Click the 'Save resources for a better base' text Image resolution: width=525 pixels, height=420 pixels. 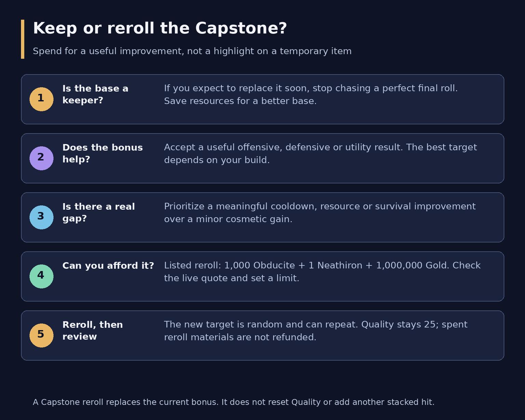(240, 101)
